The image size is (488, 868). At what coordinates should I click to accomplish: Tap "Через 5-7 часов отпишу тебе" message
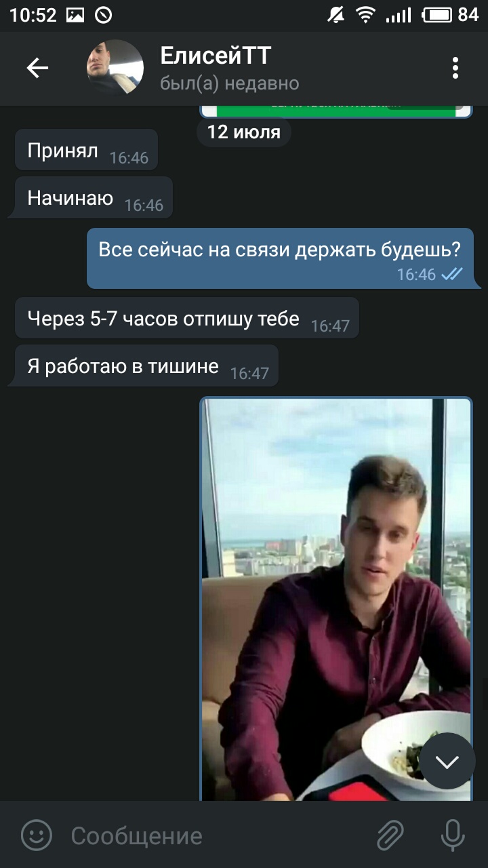187,318
